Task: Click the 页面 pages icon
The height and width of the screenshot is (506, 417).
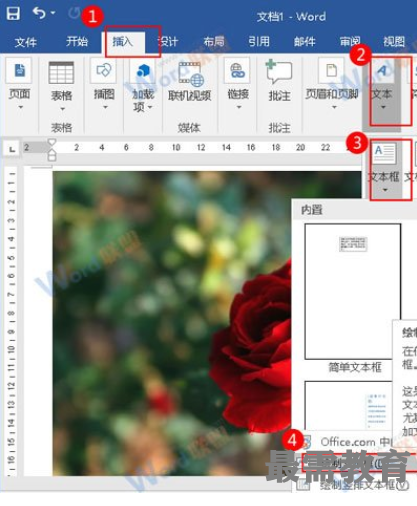Action: pos(19,71)
